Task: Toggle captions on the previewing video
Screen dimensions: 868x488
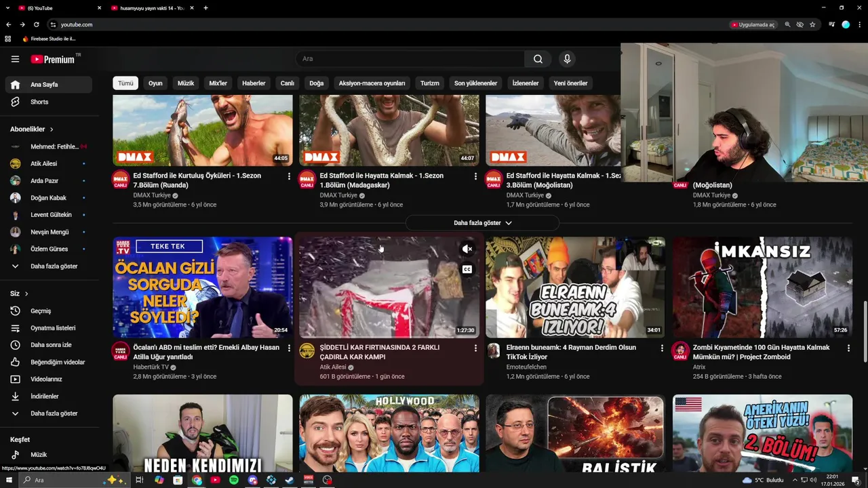Action: (x=467, y=269)
